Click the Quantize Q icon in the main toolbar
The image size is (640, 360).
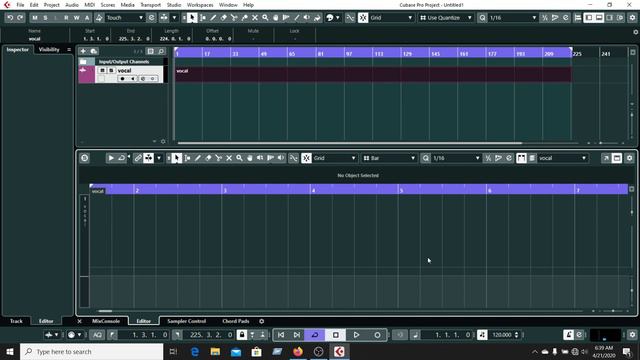point(482,18)
